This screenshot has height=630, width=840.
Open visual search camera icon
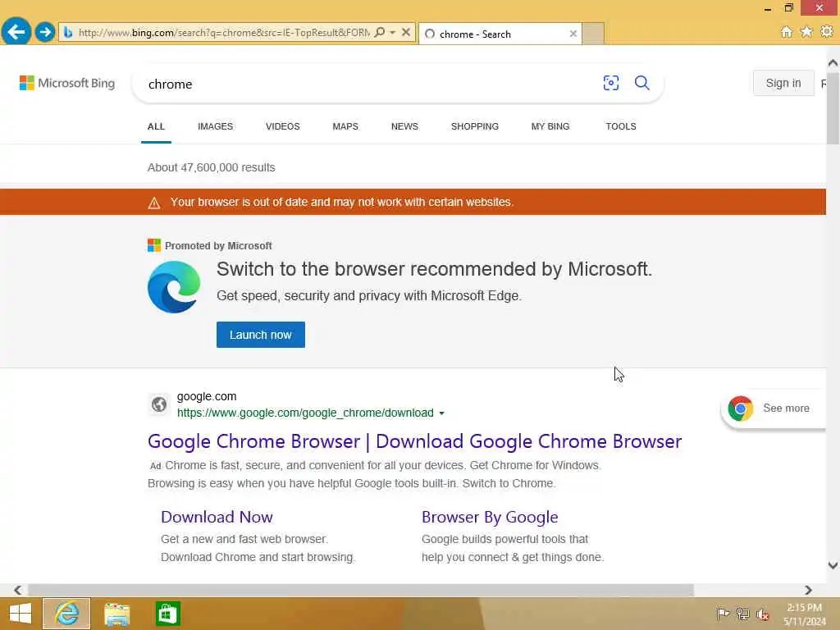click(610, 83)
